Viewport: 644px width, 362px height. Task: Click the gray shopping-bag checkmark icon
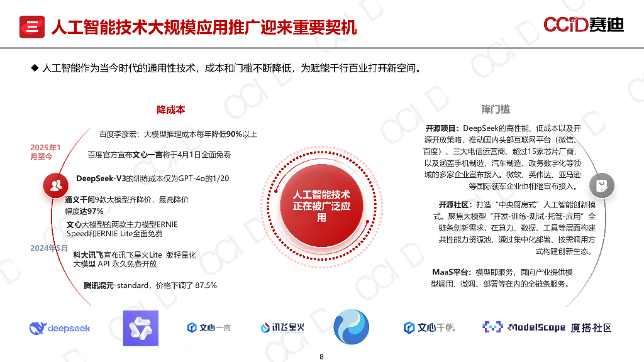point(601,185)
